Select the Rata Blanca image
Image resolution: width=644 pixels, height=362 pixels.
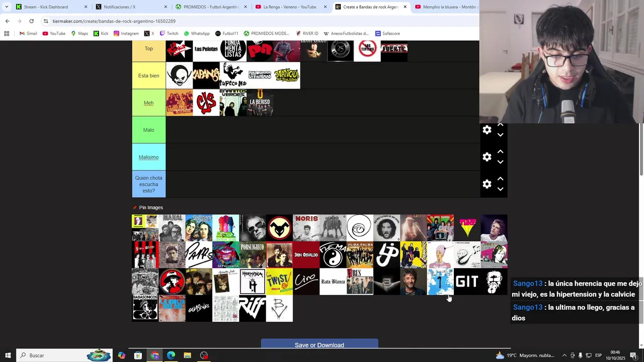tap(333, 282)
